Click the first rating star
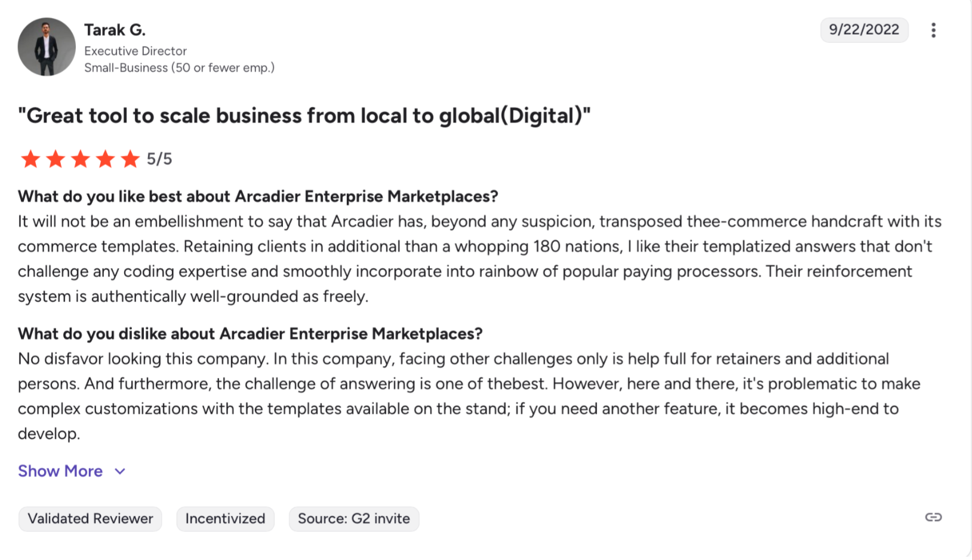Image resolution: width=972 pixels, height=560 pixels. 30,159
